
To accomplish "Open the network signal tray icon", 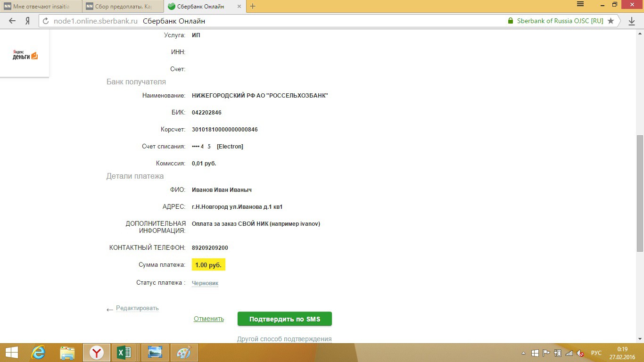I will pos(569,353).
